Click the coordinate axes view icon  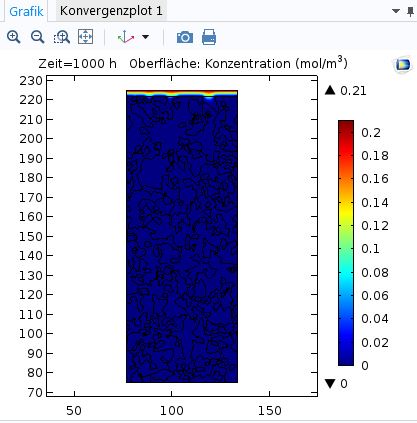tap(126, 37)
